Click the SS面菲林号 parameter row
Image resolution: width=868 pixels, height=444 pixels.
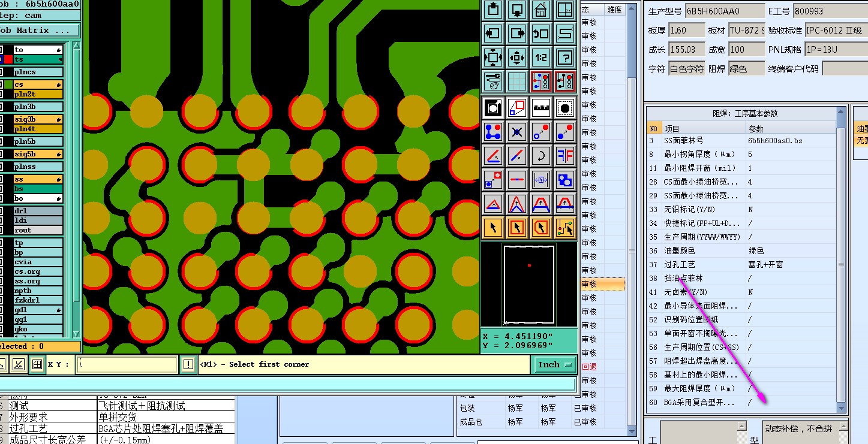tap(741, 140)
